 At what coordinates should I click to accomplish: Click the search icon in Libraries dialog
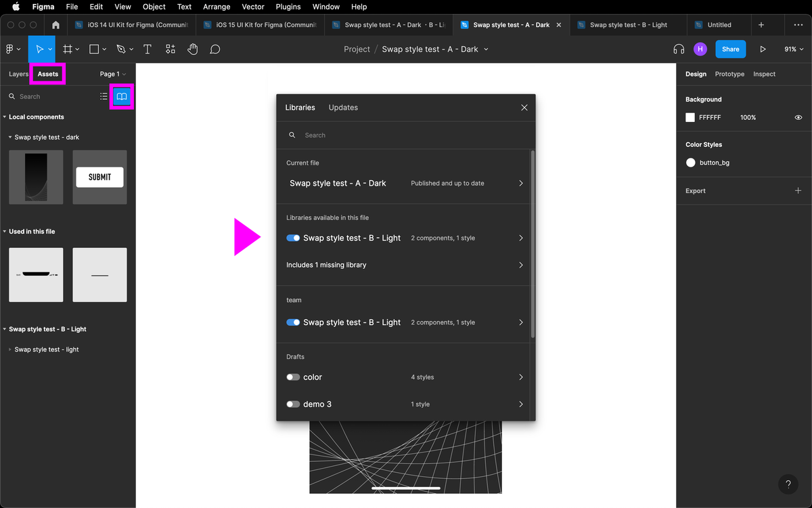click(292, 135)
